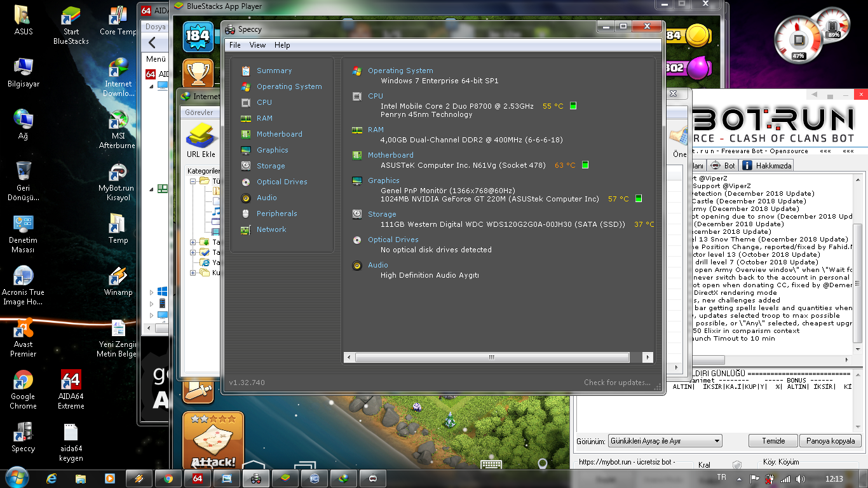The height and width of the screenshot is (488, 868).
Task: Select MSI Afterburner desktop shortcut
Action: (x=118, y=130)
